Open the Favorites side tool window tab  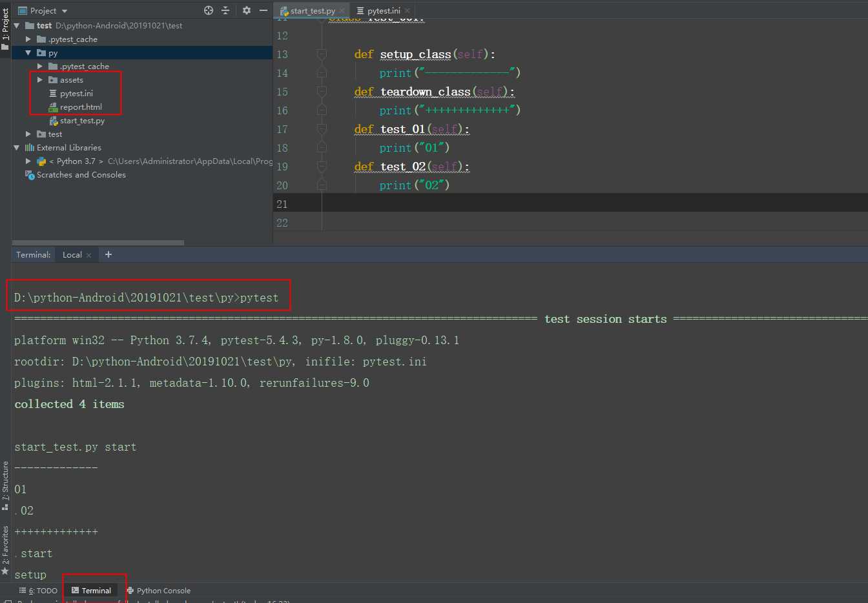[5, 550]
